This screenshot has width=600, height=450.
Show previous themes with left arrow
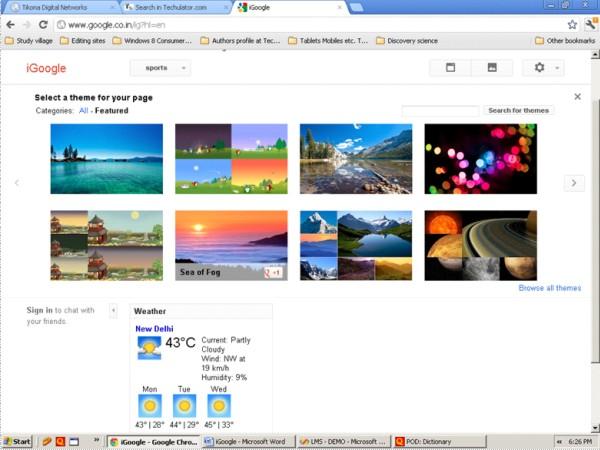pyautogui.click(x=17, y=183)
